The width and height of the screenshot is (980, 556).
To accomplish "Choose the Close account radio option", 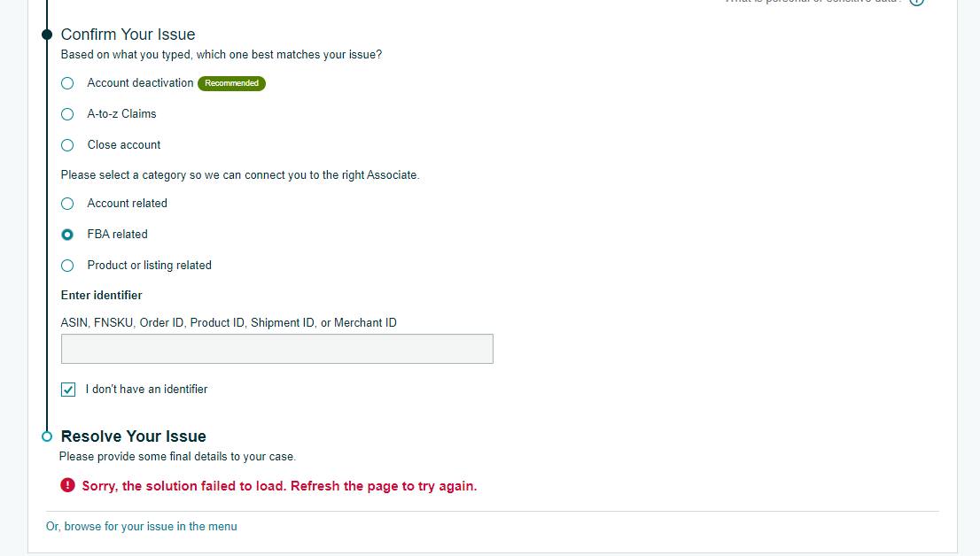I will pyautogui.click(x=67, y=145).
